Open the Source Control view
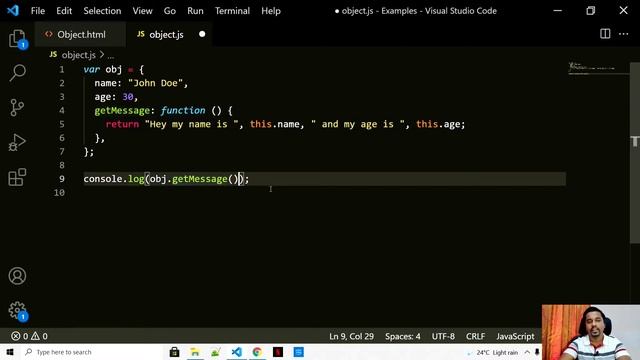 pos(17,108)
